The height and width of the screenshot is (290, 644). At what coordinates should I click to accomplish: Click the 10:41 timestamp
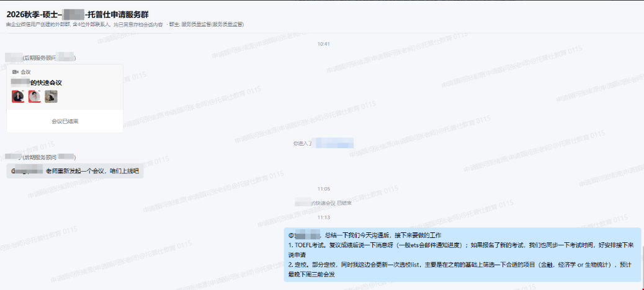pyautogui.click(x=324, y=44)
